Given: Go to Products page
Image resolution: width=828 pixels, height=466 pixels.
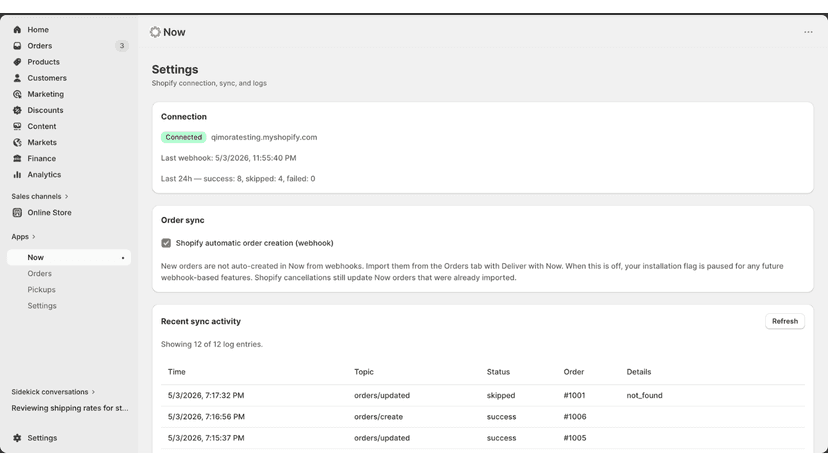Looking at the screenshot, I should [43, 62].
